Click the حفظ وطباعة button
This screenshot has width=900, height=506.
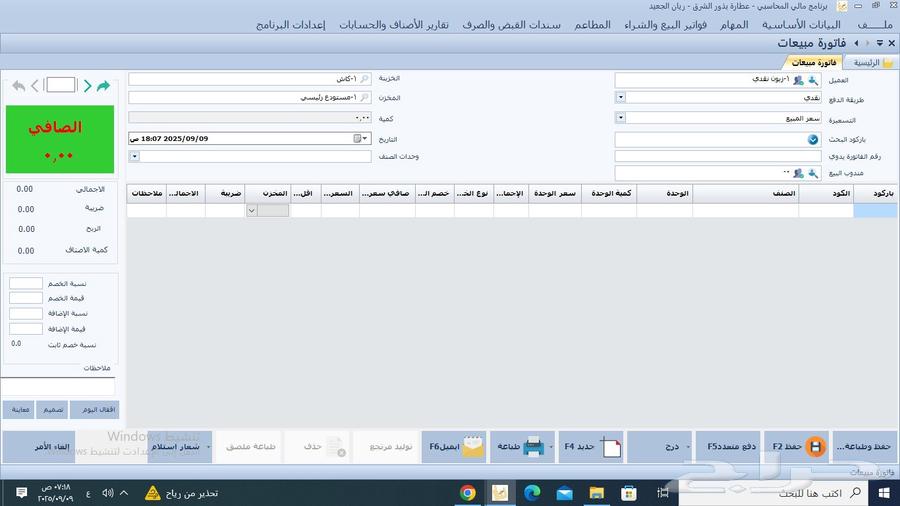click(864, 446)
